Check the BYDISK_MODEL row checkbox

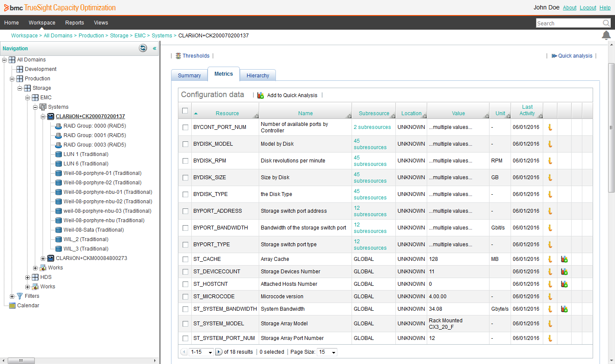pos(185,144)
